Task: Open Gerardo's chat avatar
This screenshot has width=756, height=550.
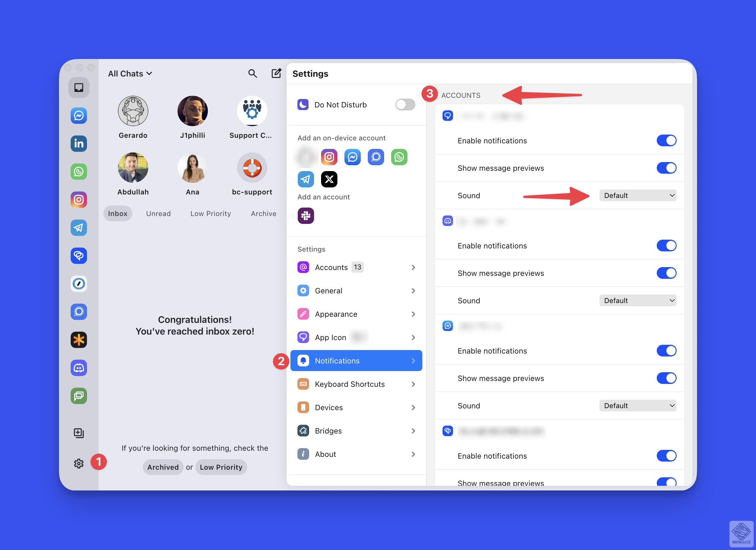Action: click(133, 111)
